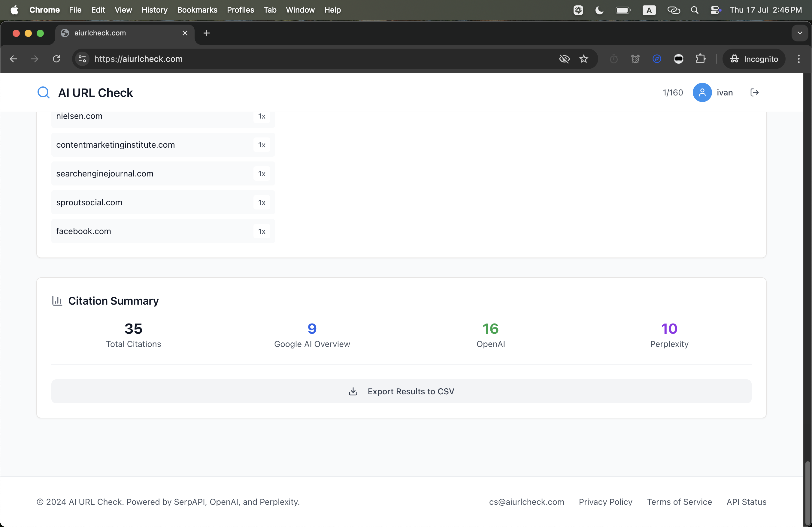
Task: Open the View menu
Action: point(123,10)
